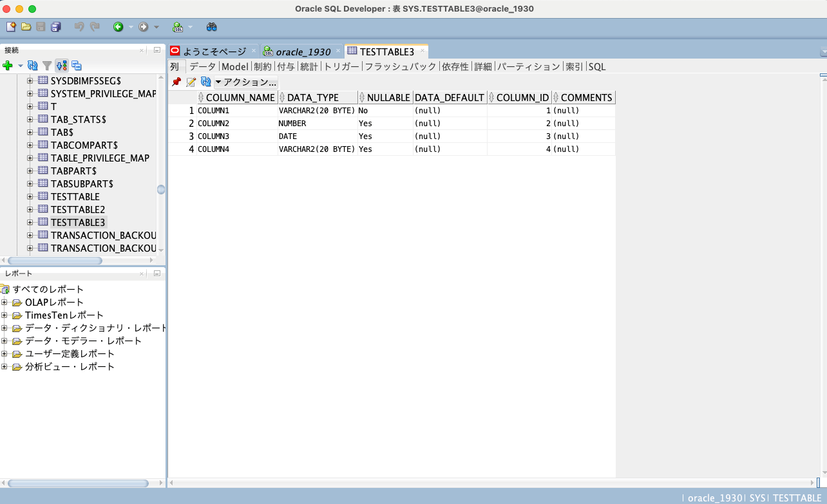Refresh the TESTTABLE3 columns view
The height and width of the screenshot is (504, 827).
206,82
